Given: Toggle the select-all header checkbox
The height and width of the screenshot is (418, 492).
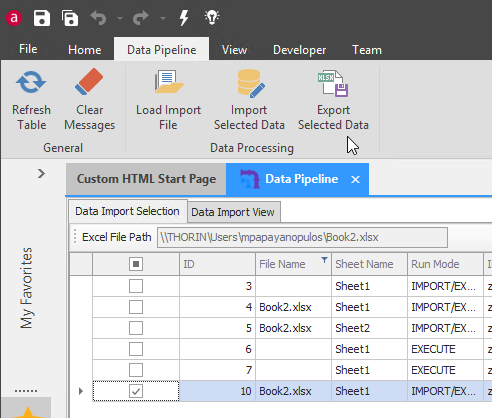Looking at the screenshot, I should click(136, 264).
